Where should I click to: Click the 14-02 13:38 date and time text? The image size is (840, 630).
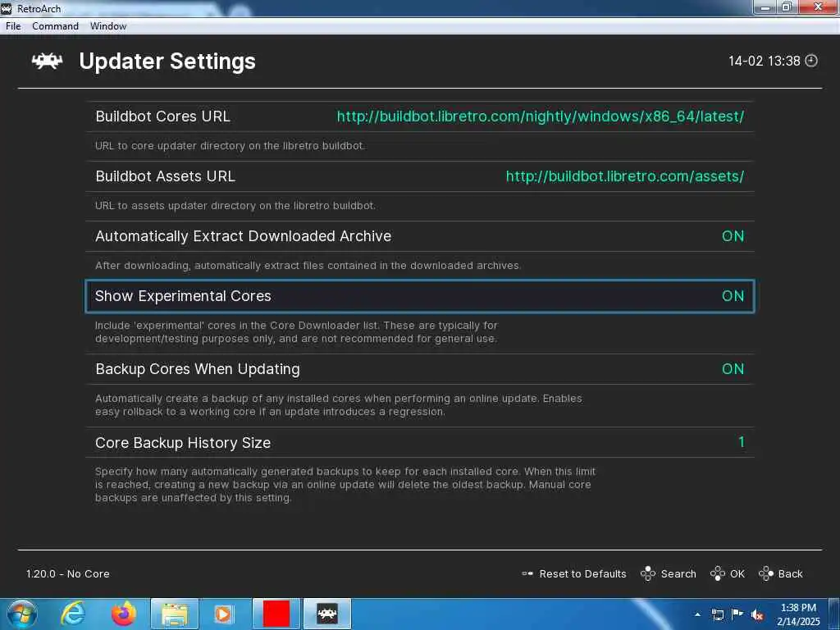click(764, 61)
